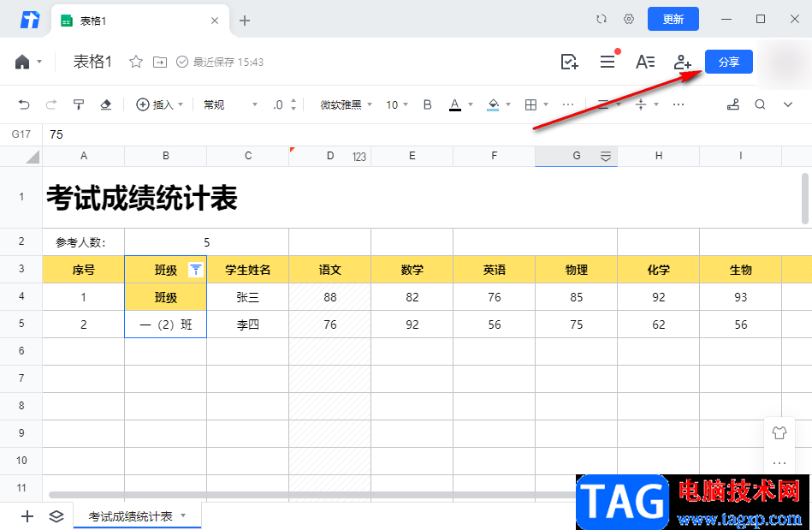
Task: Click the refresh icon in title bar
Action: [x=602, y=19]
